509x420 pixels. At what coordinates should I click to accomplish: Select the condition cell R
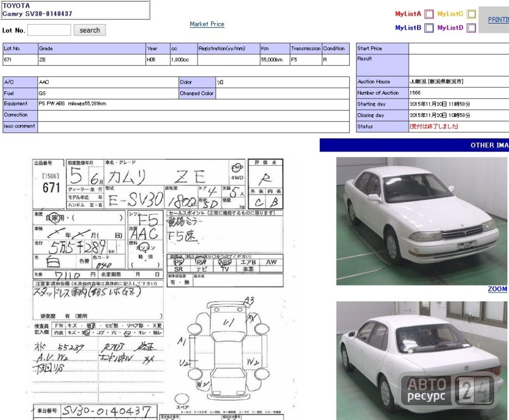click(336, 60)
